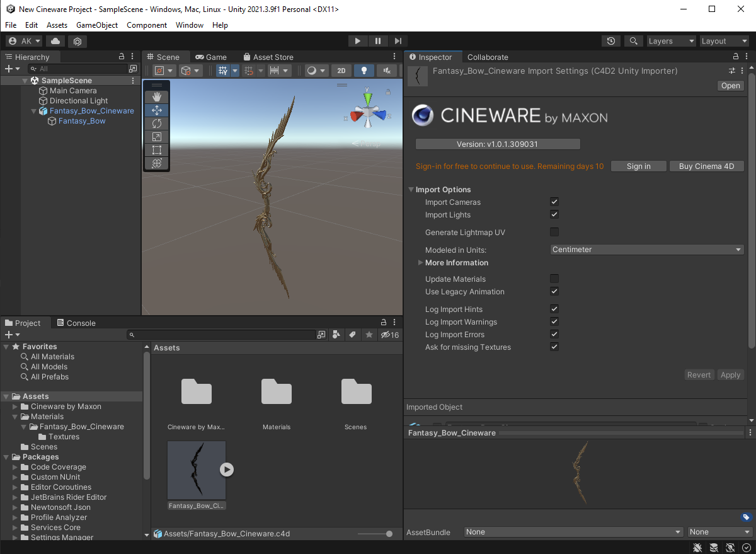756x554 pixels.
Task: Toggle grid visibility icon in scene toolbar
Action: 223,71
